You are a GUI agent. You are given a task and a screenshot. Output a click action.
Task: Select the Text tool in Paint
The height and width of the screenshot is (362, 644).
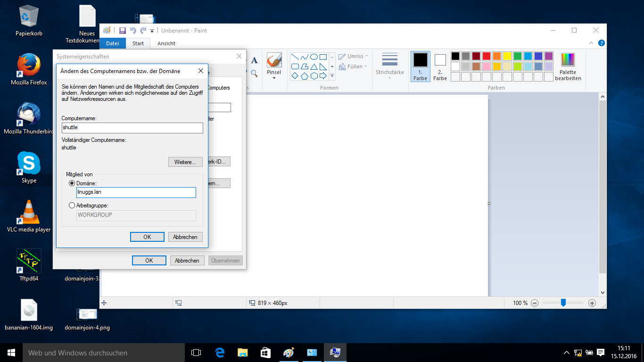coord(254,60)
